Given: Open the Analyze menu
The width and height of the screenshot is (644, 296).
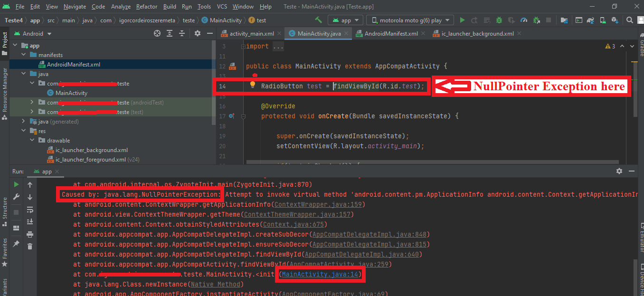Looking at the screenshot, I should click(121, 7).
